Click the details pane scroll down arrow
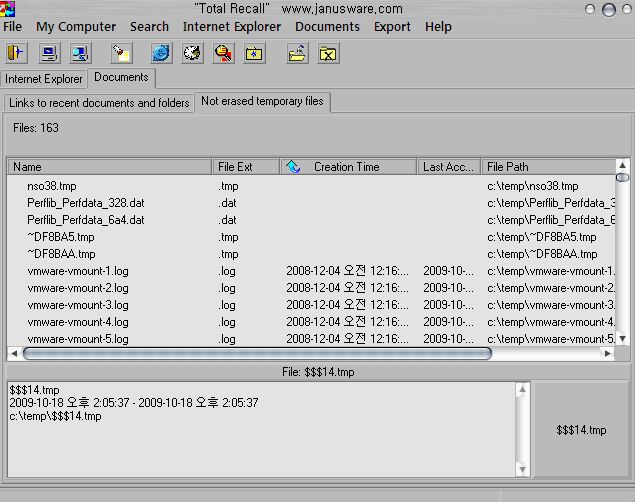Viewport: 635px width, 502px height. (522, 470)
